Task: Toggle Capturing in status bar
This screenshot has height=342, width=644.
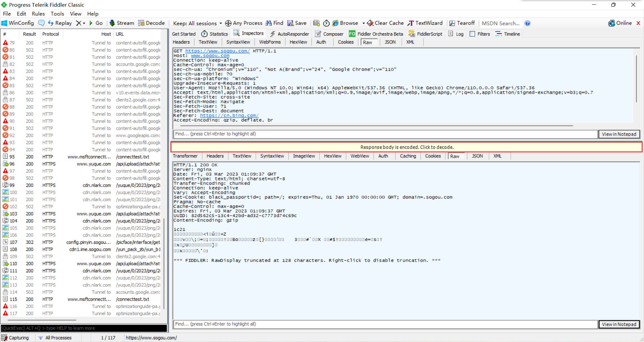Action: coord(15,338)
